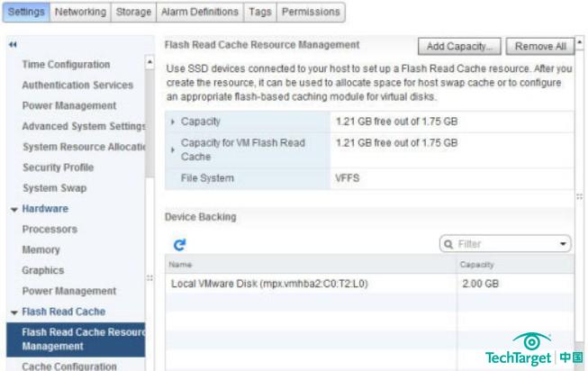The image size is (588, 371).
Task: Click the magnifier icon in Filter box
Action: (x=448, y=244)
